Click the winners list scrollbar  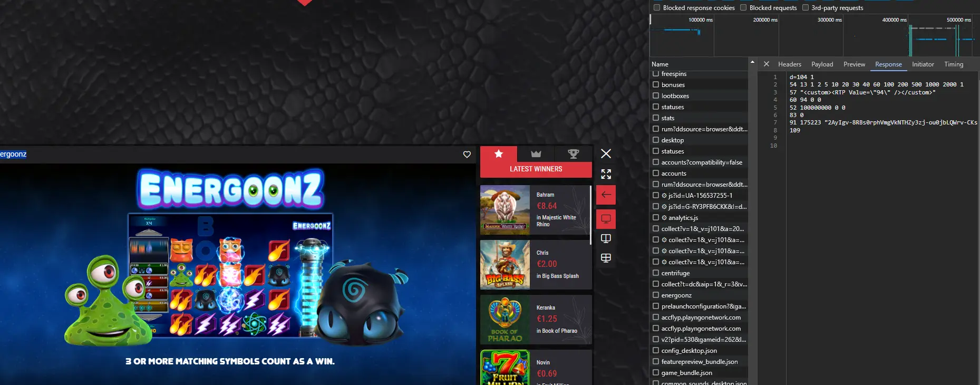tap(590, 215)
